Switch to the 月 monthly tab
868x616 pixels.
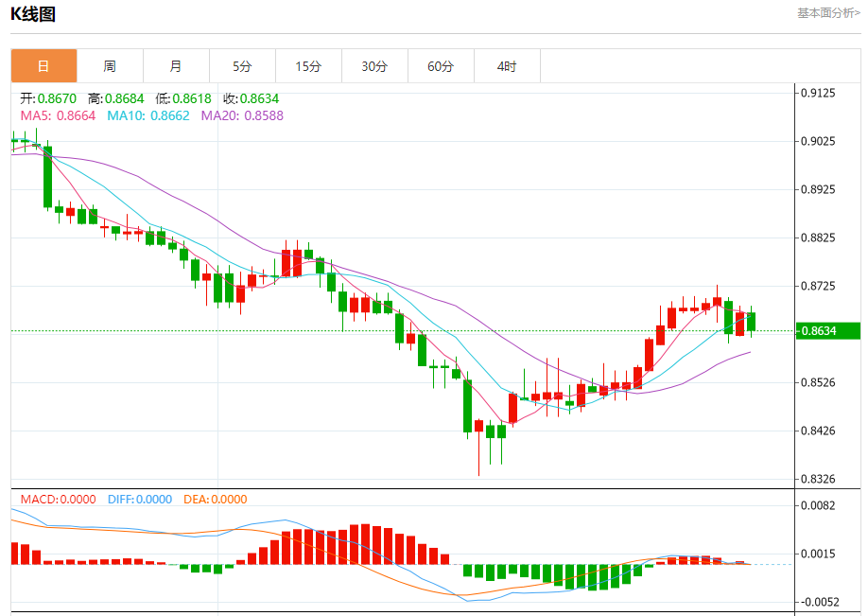point(176,66)
